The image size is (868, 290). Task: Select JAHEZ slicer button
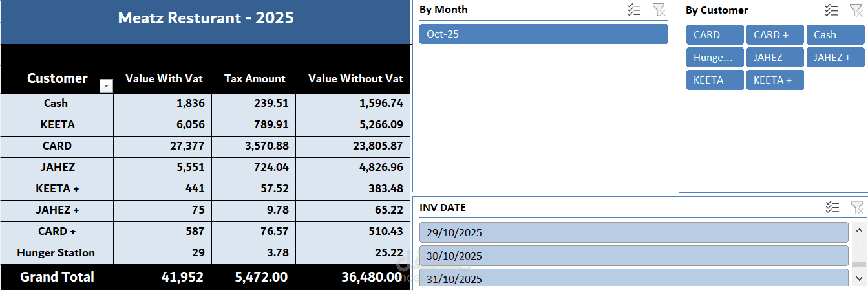(x=775, y=58)
